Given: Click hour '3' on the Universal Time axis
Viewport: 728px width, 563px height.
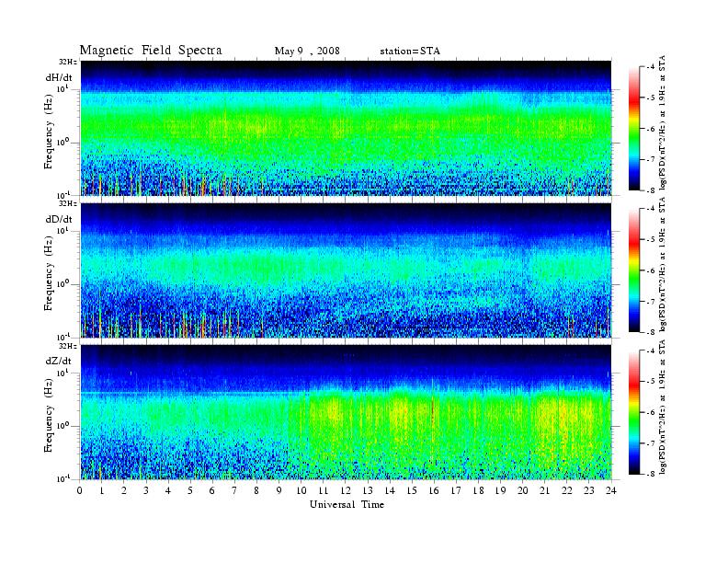Looking at the screenshot, I should (146, 491).
